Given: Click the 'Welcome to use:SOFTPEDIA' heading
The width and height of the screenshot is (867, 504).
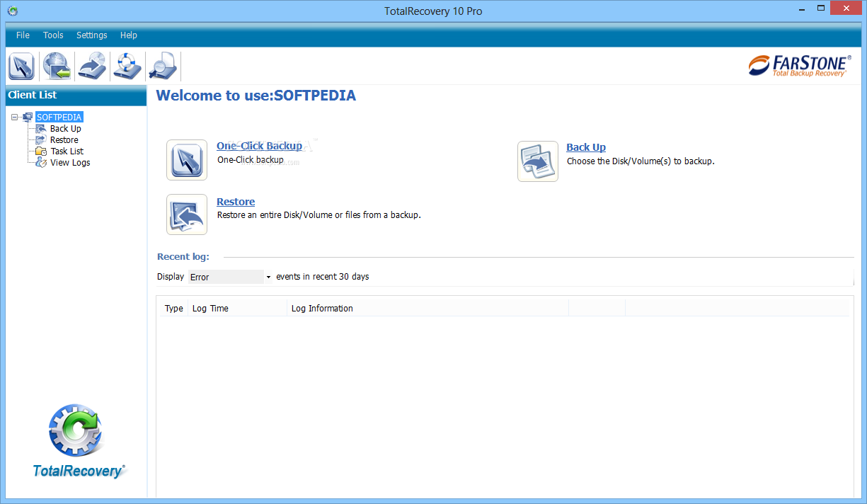Looking at the screenshot, I should point(256,96).
